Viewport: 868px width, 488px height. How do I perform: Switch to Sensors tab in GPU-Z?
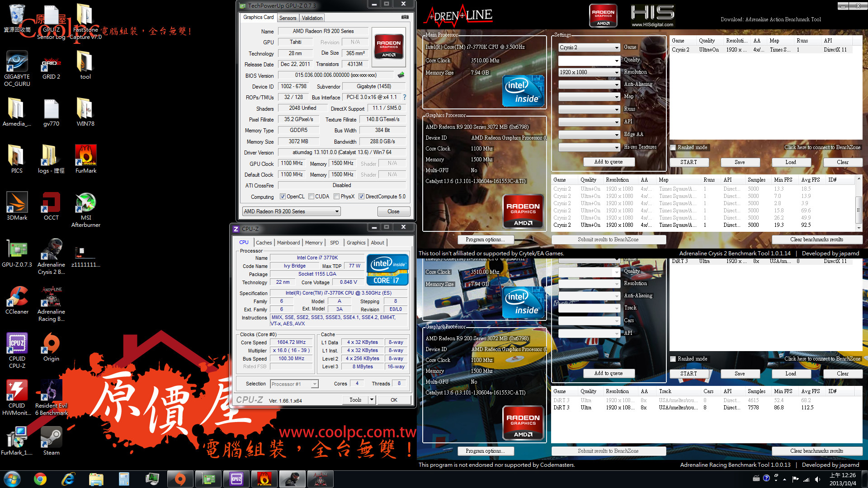click(288, 18)
